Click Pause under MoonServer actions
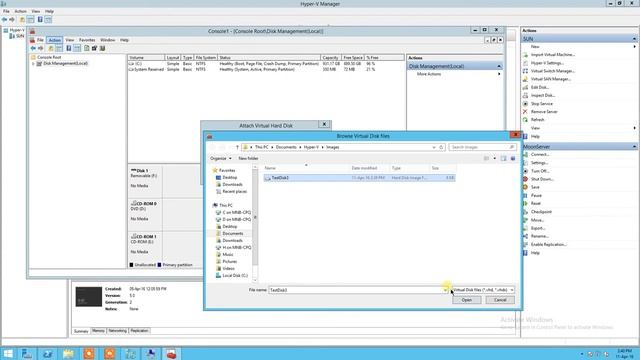The height and width of the screenshot is (360, 640). click(536, 196)
